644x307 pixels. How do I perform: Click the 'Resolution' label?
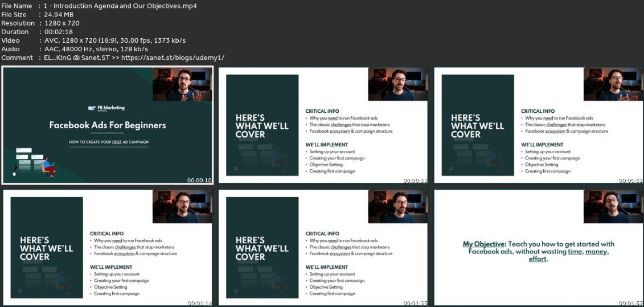coord(18,23)
